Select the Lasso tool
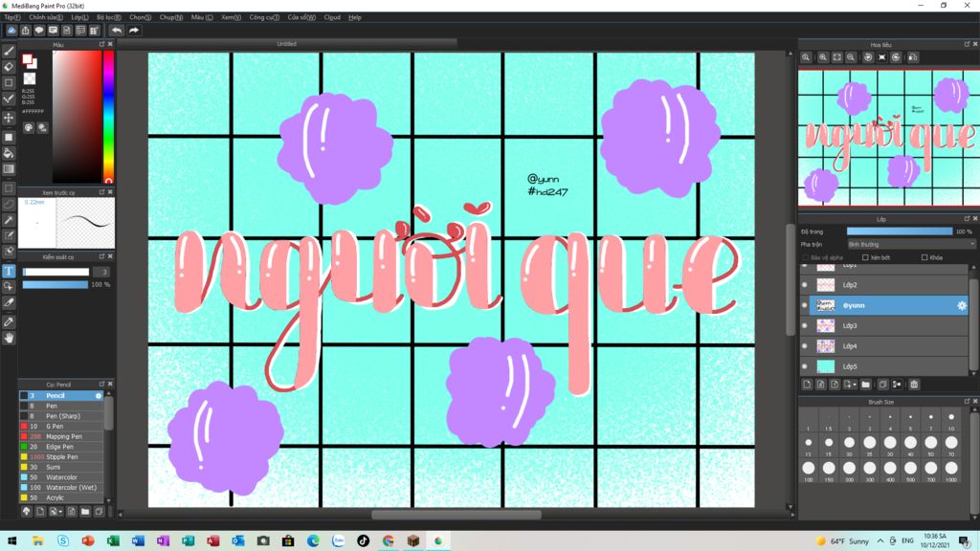 (x=9, y=205)
